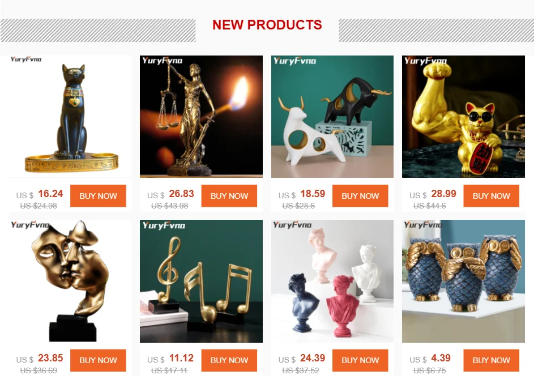This screenshot has height=392, width=534.
Task: Click BUY NOW for the $24.39 item
Action: pos(360,360)
